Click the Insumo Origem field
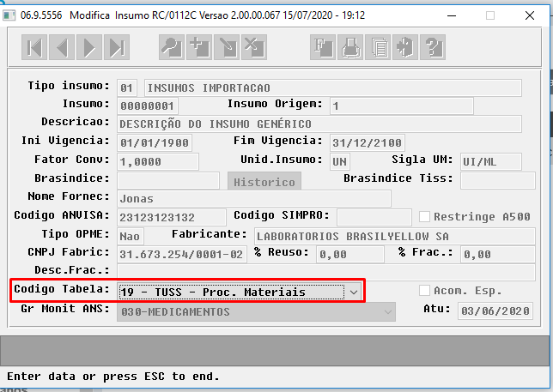Image resolution: width=553 pixels, height=392 pixels. tap(402, 106)
